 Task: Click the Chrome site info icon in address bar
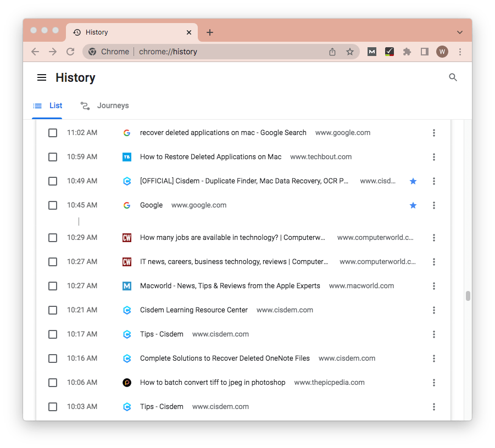(x=92, y=52)
